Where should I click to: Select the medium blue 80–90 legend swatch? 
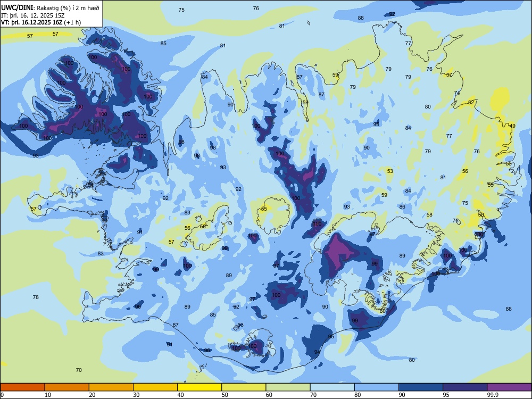[377, 387]
